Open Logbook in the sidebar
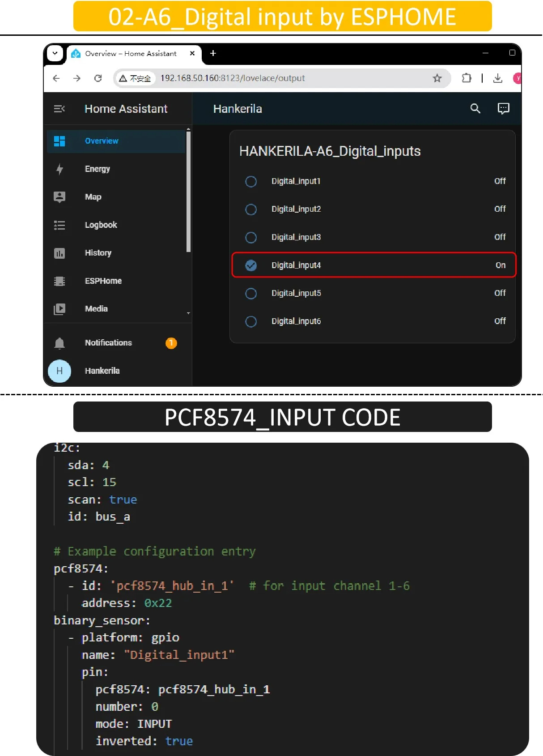Screen dimensions: 543x756 tap(116, 225)
